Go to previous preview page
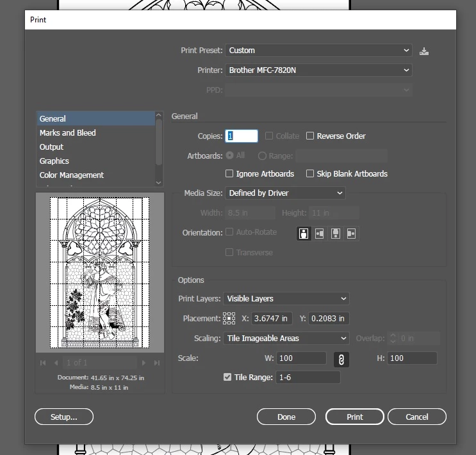Screen dimensions: 476x455 (x=56, y=363)
